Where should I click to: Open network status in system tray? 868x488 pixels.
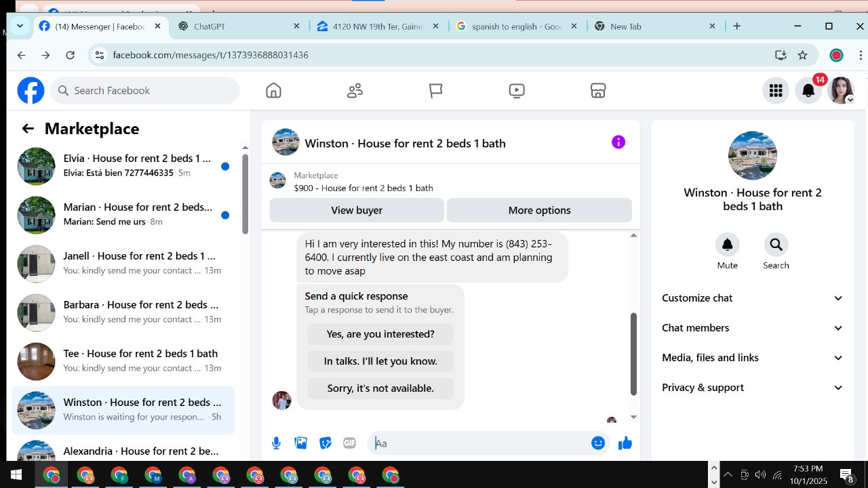[777, 475]
